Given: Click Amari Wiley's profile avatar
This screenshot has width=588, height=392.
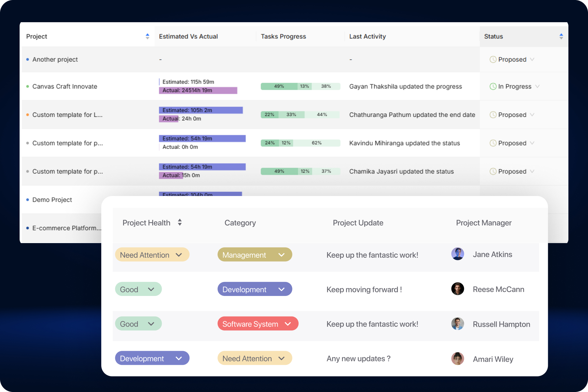Looking at the screenshot, I should pos(458,358).
